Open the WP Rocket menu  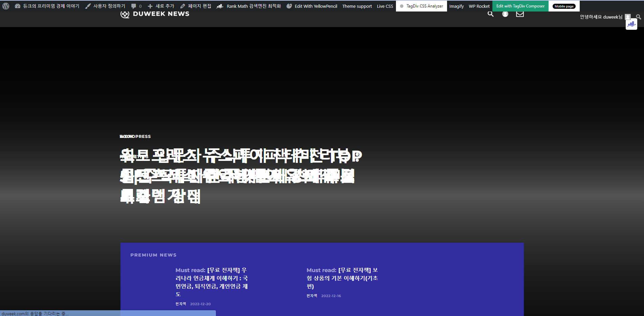479,6
